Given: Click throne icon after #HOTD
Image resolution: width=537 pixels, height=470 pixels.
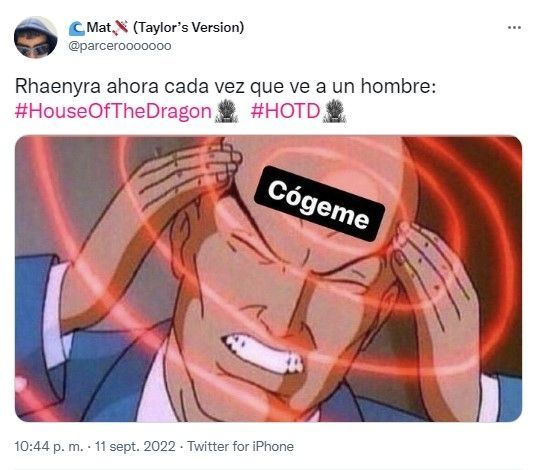Looking at the screenshot, I should tap(335, 111).
